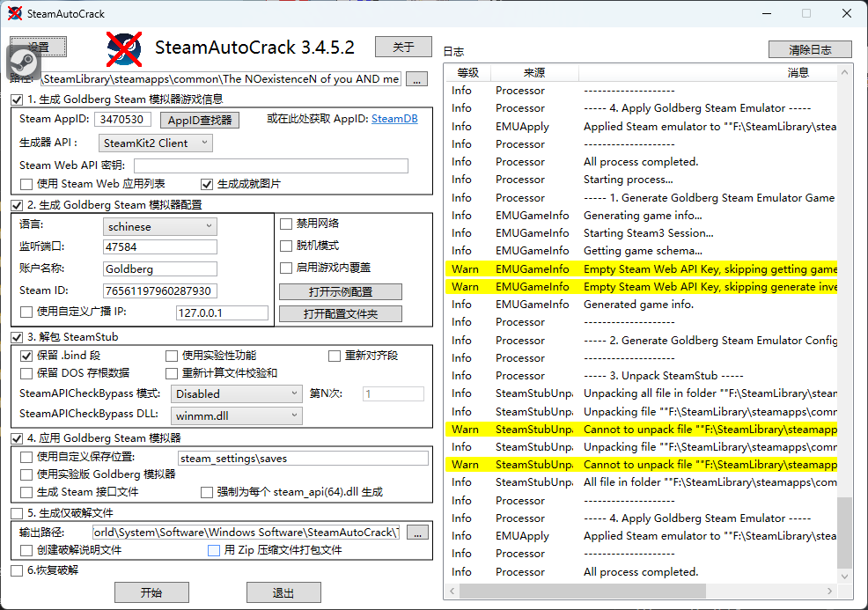Enable the 禁用网络 checkbox
The width and height of the screenshot is (868, 610).
pyautogui.click(x=286, y=224)
